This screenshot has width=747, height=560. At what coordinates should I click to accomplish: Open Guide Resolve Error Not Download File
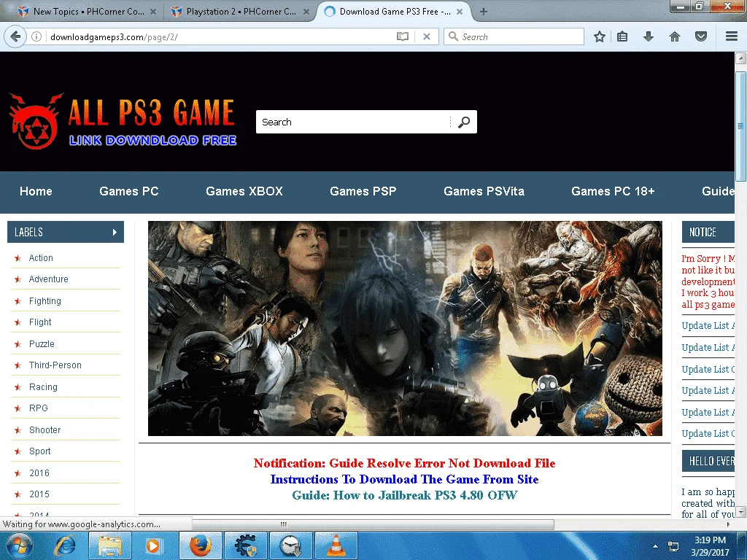tap(404, 463)
